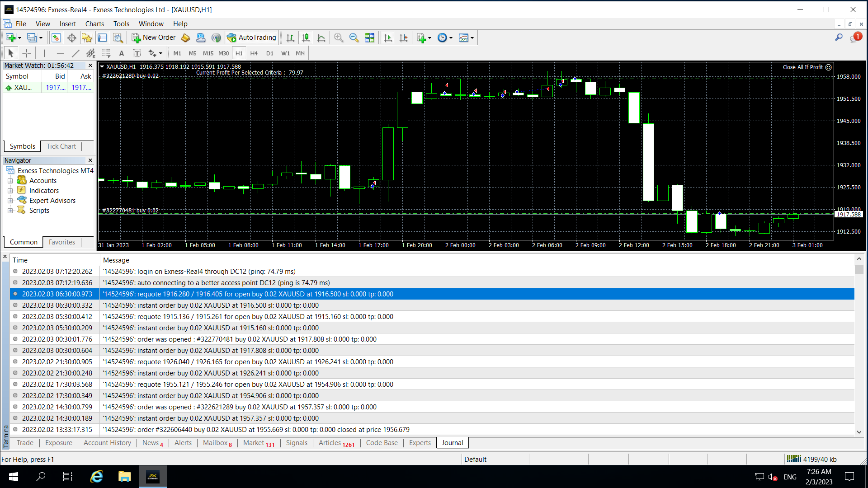Expand the Accounts tree node

tap(10, 181)
